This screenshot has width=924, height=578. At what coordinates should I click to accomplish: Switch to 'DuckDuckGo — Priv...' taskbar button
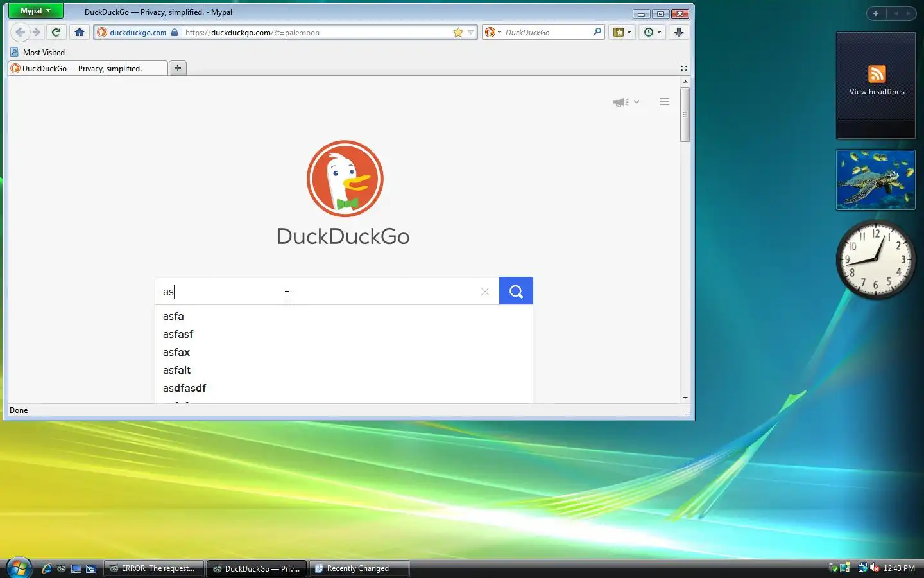[x=257, y=568]
